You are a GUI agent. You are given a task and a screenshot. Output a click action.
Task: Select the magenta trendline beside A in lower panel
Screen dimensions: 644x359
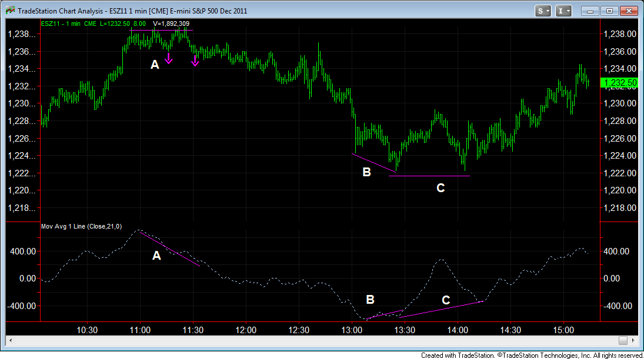[170, 250]
